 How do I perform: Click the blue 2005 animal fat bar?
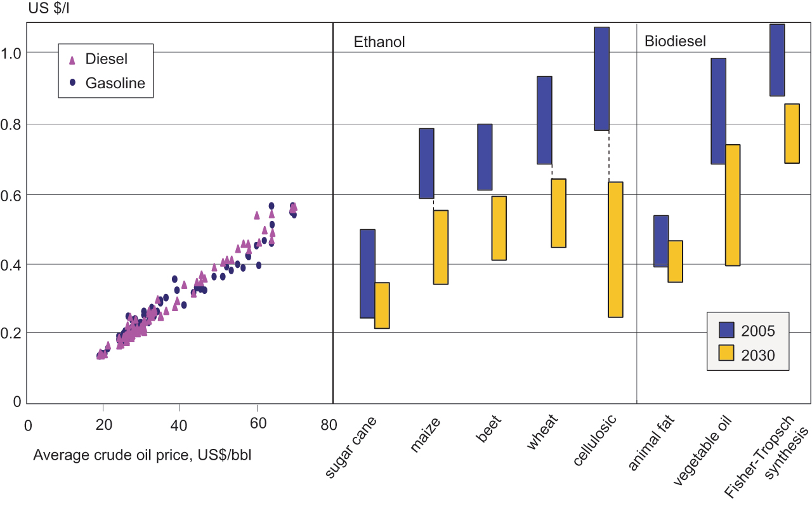(661, 241)
